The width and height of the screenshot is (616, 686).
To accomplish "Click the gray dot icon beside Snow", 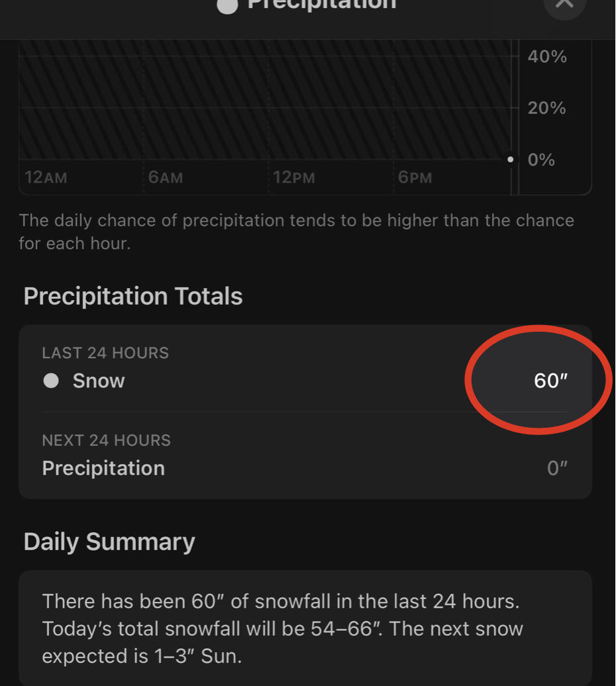I will 51,381.
